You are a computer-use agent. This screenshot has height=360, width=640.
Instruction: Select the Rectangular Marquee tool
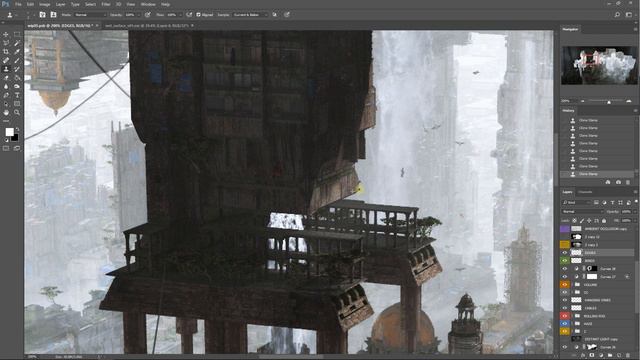pos(17,34)
